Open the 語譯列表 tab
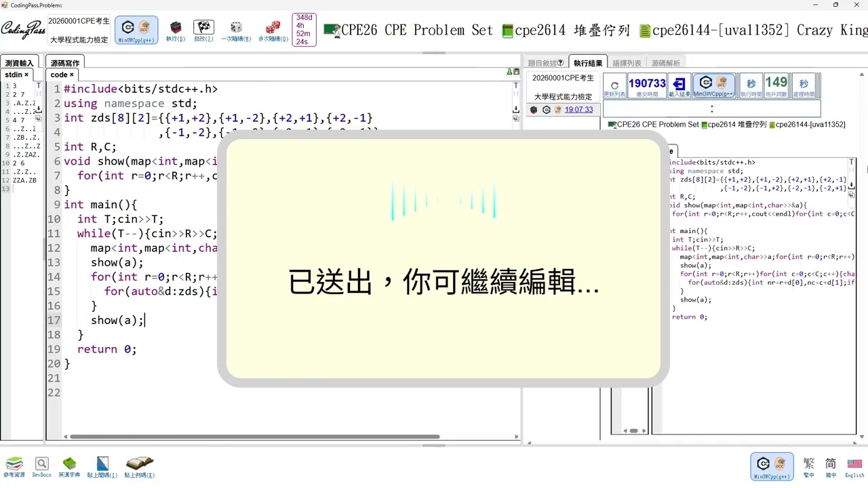The width and height of the screenshot is (868, 488). click(x=627, y=63)
